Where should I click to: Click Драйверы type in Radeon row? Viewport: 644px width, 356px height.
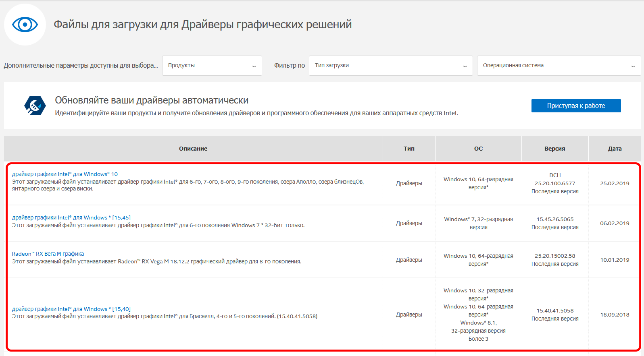tap(409, 260)
